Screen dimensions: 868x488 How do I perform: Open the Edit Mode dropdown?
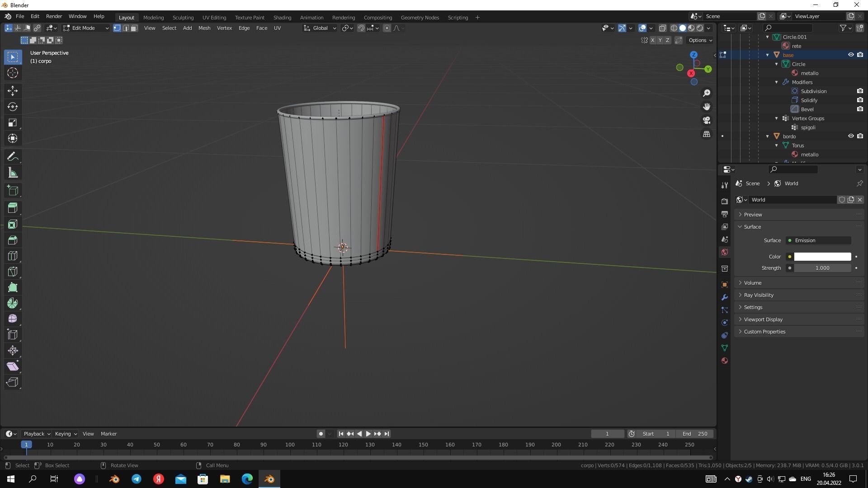pos(86,28)
